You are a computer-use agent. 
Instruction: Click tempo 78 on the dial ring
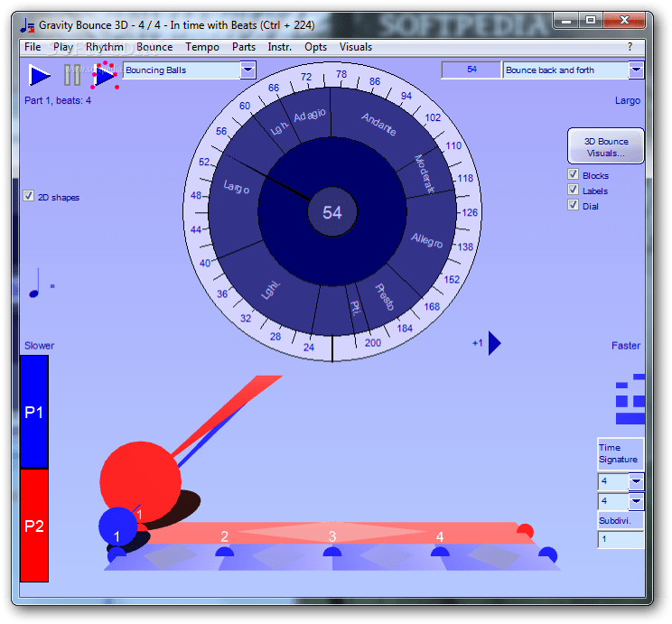(341, 74)
